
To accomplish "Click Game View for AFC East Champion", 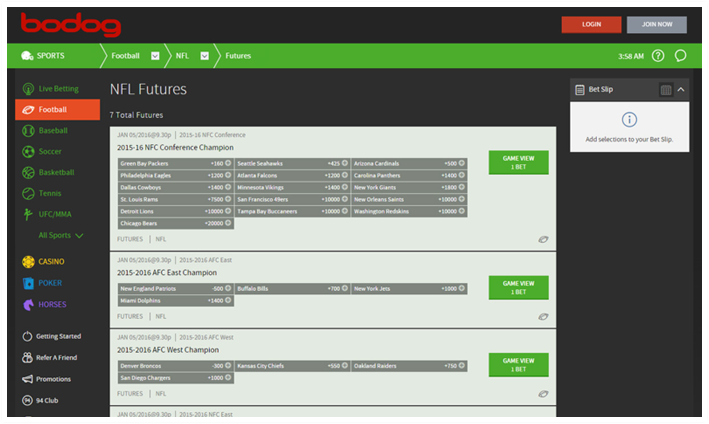I will (x=518, y=288).
